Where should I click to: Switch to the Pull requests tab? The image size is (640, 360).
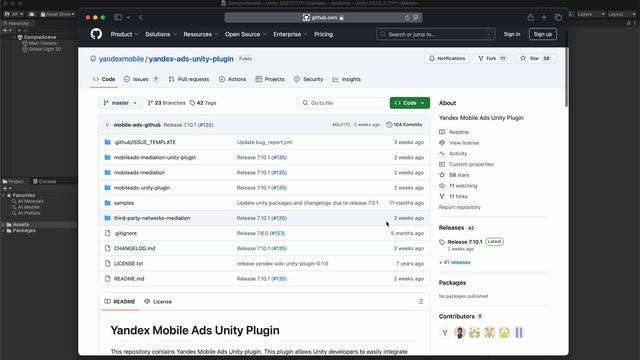189,79
